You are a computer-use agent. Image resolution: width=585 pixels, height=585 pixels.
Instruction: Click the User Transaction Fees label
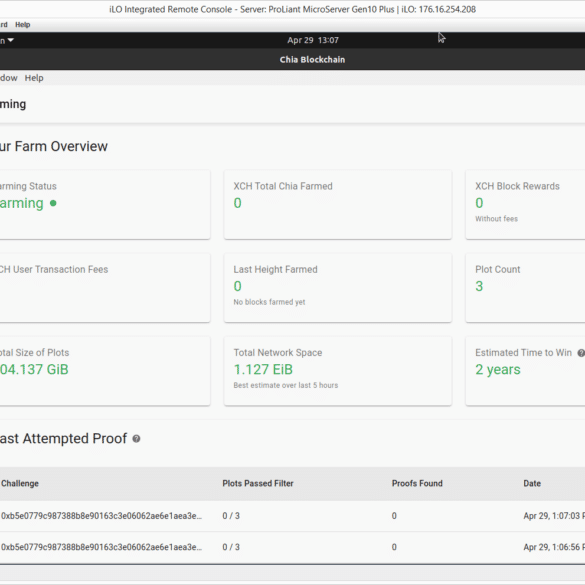[x=54, y=269]
